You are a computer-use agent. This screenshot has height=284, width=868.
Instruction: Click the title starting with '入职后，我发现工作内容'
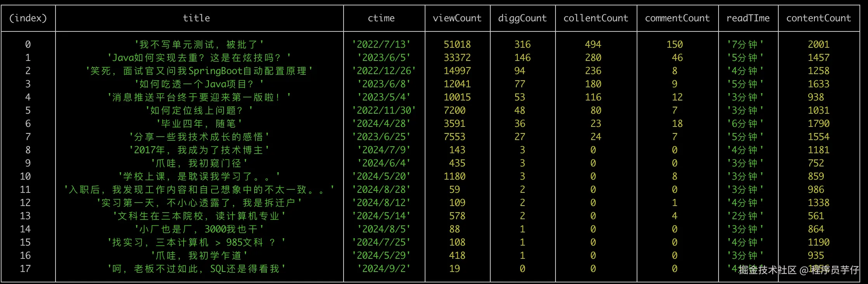click(x=199, y=190)
